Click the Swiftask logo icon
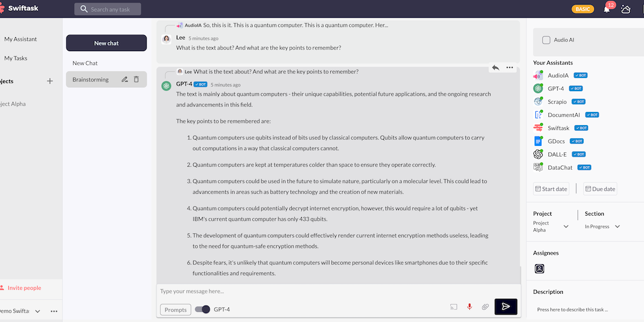 point(2,9)
